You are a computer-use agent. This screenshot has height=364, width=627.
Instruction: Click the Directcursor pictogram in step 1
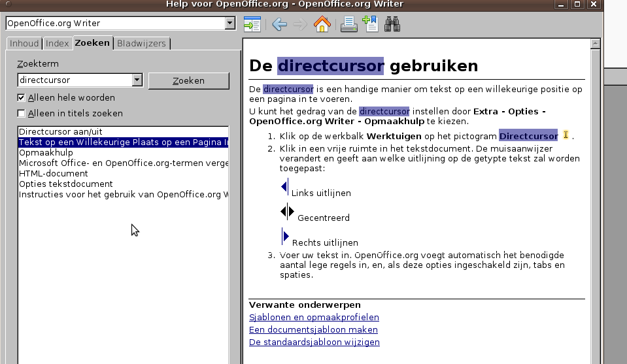[566, 135]
